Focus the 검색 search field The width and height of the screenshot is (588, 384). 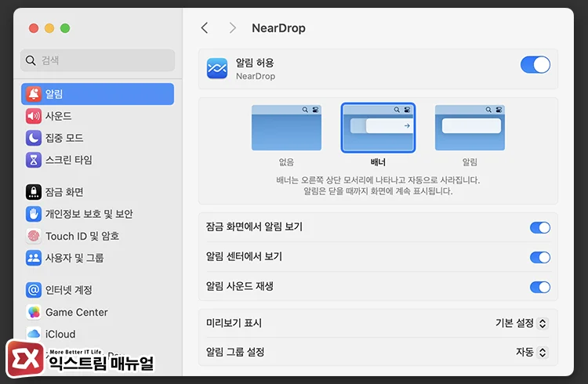click(x=97, y=60)
